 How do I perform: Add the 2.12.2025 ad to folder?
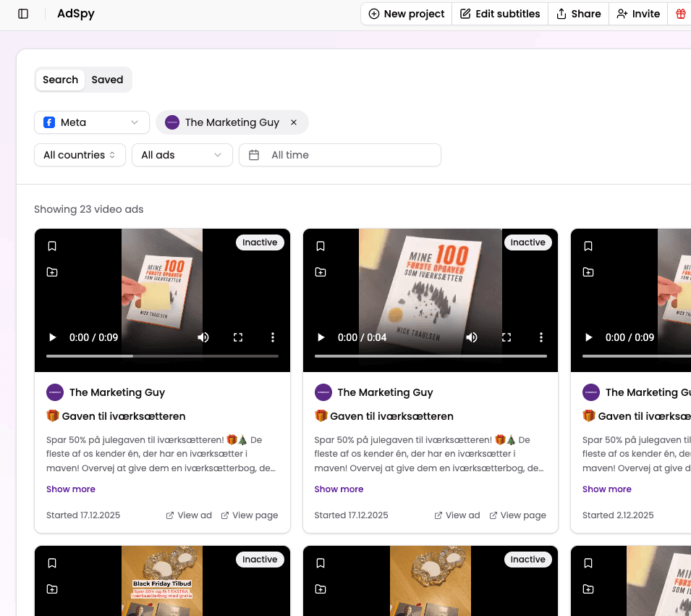pyautogui.click(x=588, y=272)
